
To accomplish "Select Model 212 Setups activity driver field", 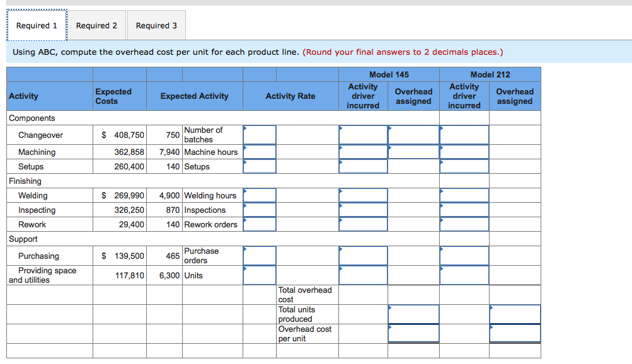I will pos(464,166).
